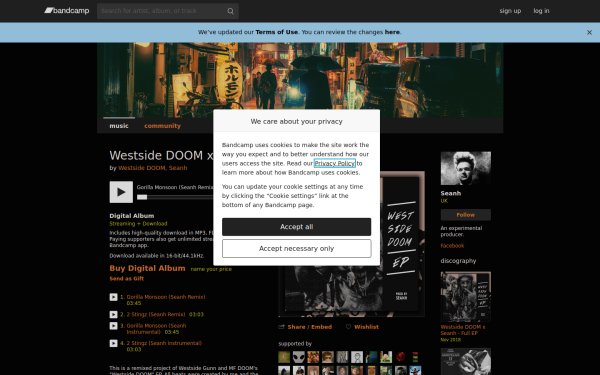
Task: Dismiss the Terms of Use banner
Action: point(589,33)
